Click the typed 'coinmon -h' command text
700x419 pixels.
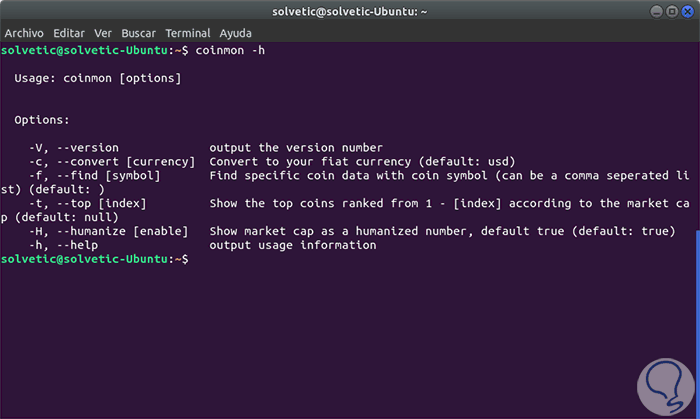coord(229,49)
